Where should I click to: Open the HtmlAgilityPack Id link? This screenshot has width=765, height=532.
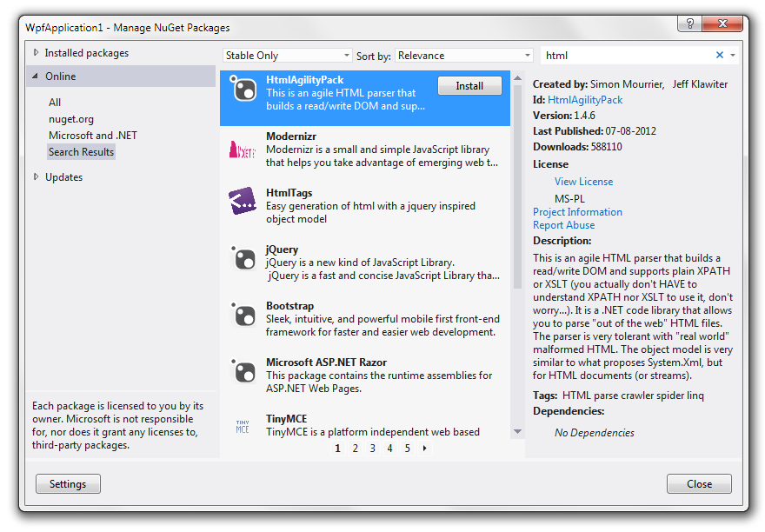pyautogui.click(x=585, y=100)
